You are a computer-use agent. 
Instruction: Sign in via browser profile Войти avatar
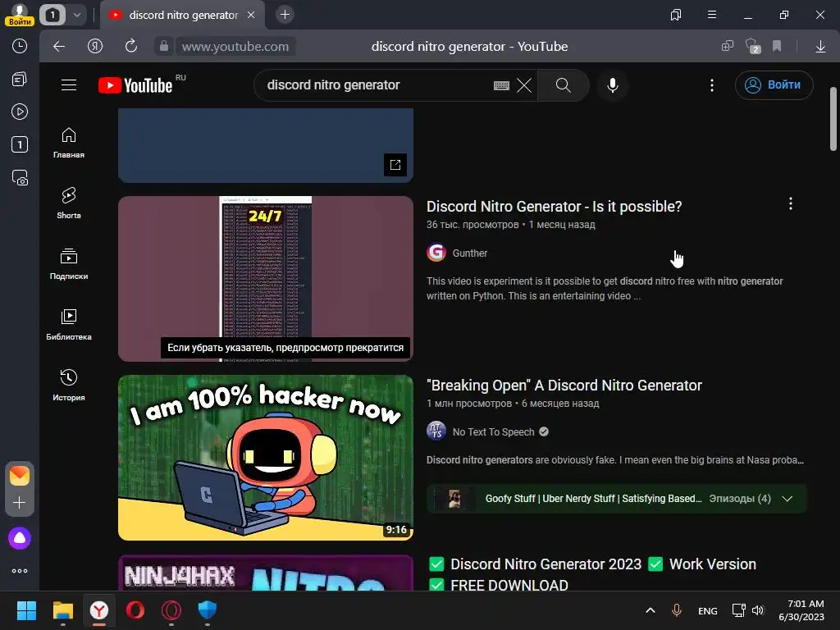(x=20, y=15)
